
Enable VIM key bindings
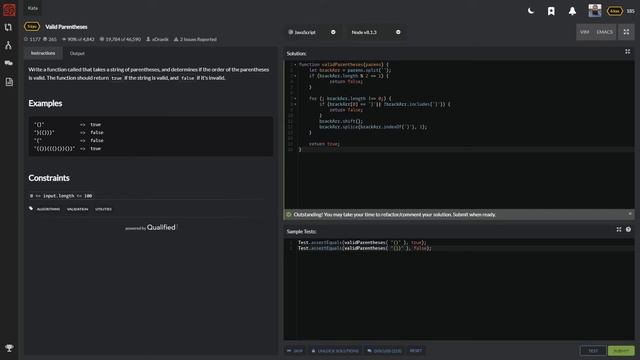[x=584, y=32]
